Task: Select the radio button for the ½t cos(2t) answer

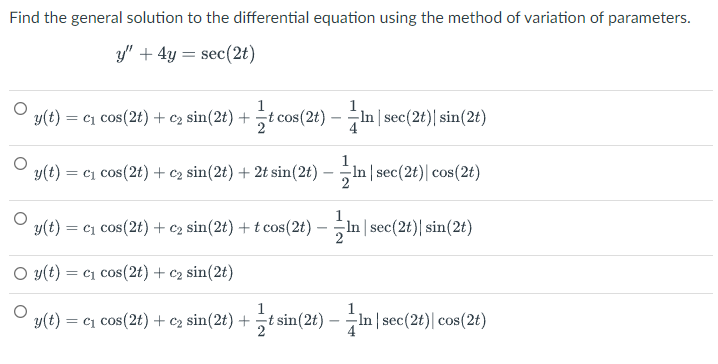Action: 20,109
